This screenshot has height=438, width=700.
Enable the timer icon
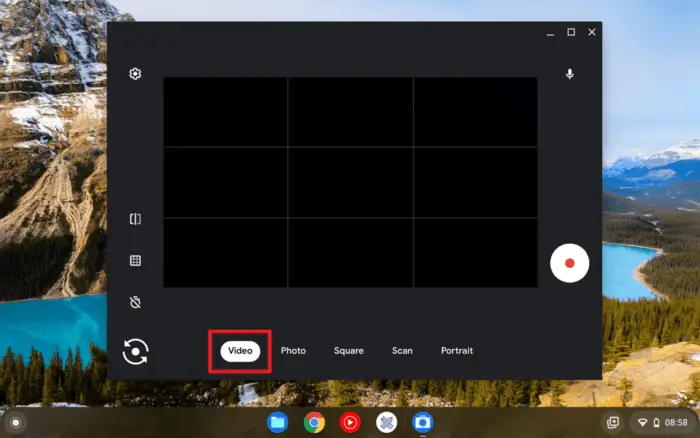click(x=135, y=302)
